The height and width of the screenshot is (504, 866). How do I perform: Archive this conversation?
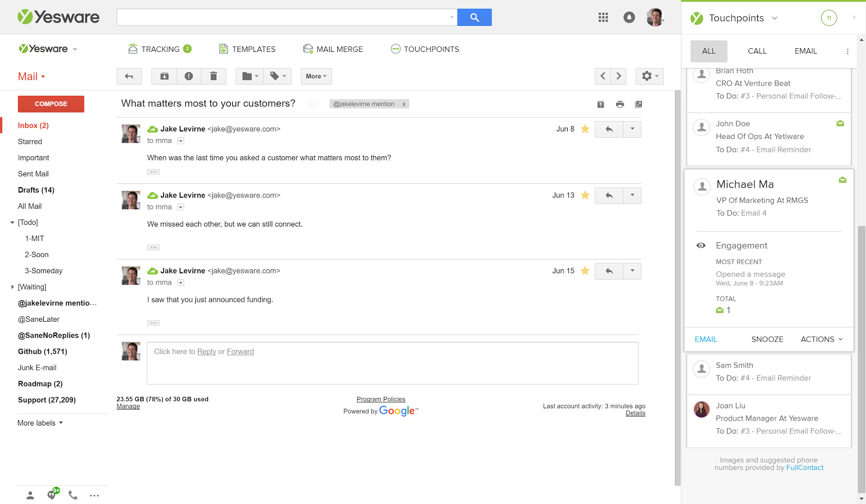click(x=164, y=76)
